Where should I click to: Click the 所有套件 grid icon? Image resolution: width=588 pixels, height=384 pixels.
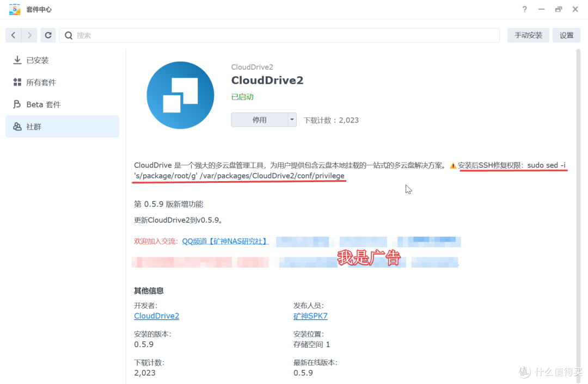tap(17, 82)
